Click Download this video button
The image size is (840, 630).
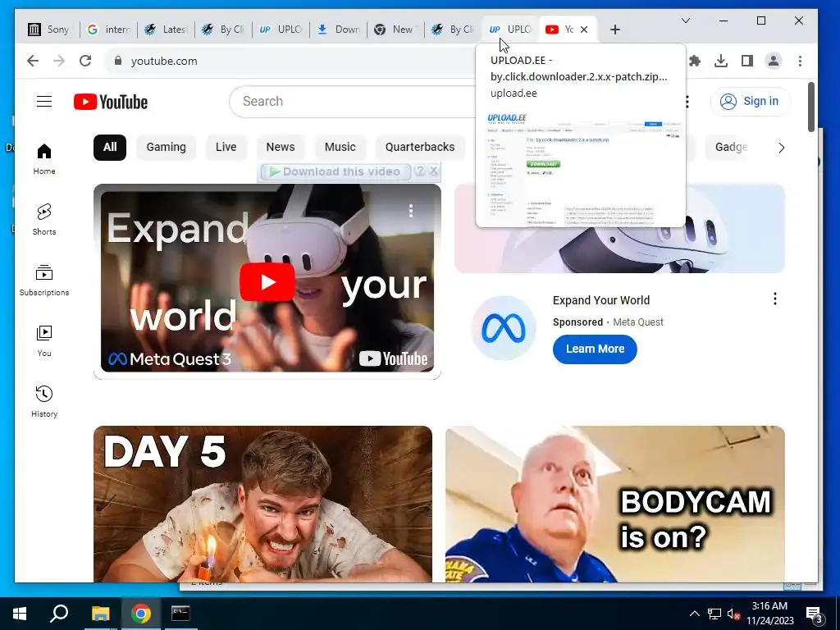click(x=336, y=171)
